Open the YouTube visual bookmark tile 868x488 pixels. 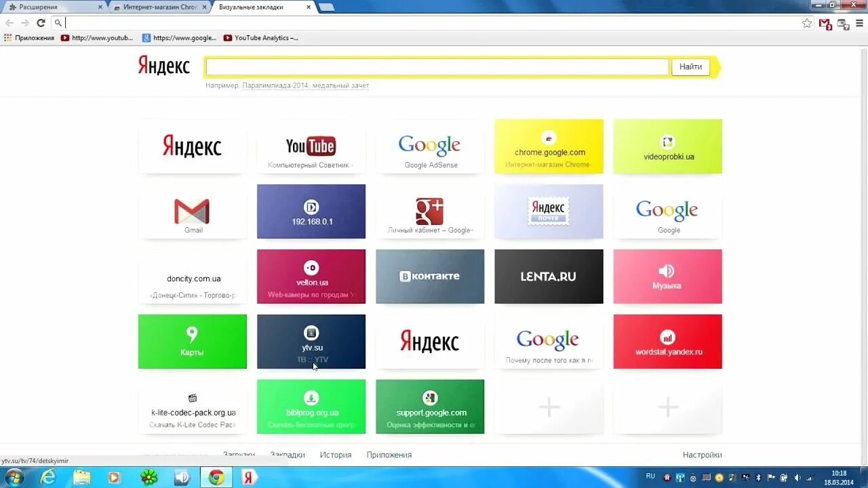pyautogui.click(x=311, y=146)
